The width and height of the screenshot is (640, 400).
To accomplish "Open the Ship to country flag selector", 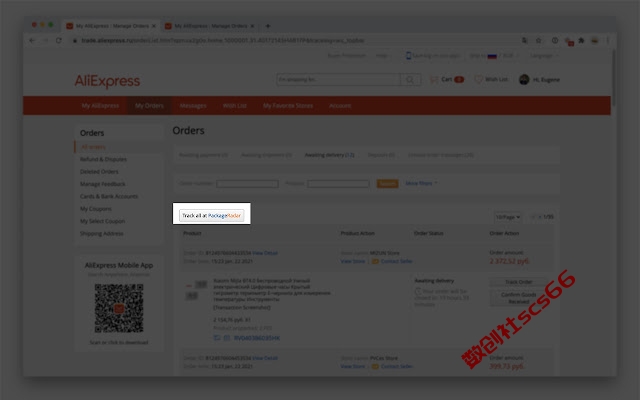I will click(x=492, y=56).
